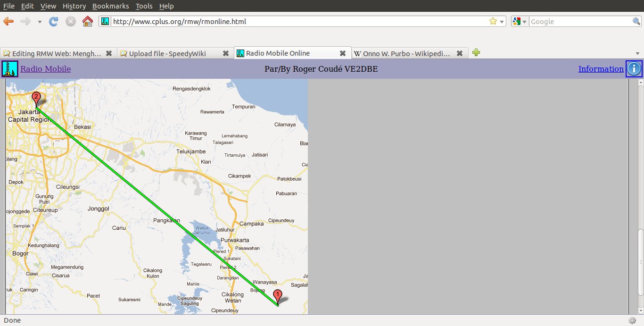The image size is (644, 326).
Task: Open the search engine selector dropdown
Action: (520, 21)
